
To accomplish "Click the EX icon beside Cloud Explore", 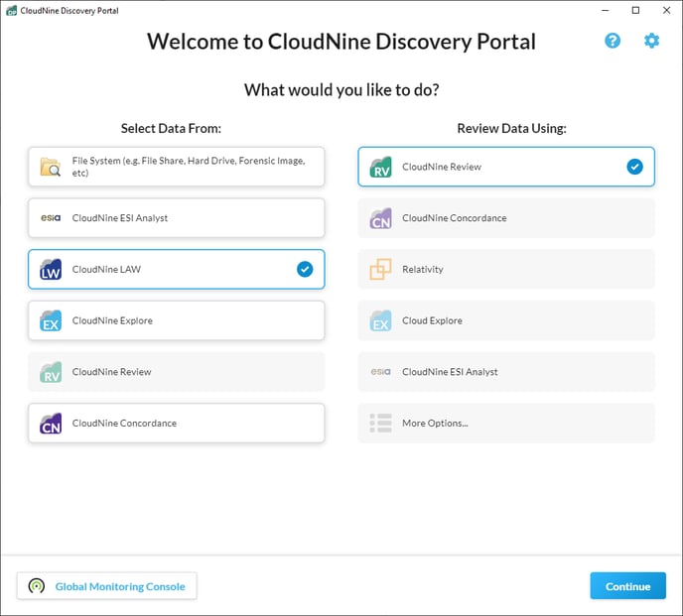I will [380, 320].
